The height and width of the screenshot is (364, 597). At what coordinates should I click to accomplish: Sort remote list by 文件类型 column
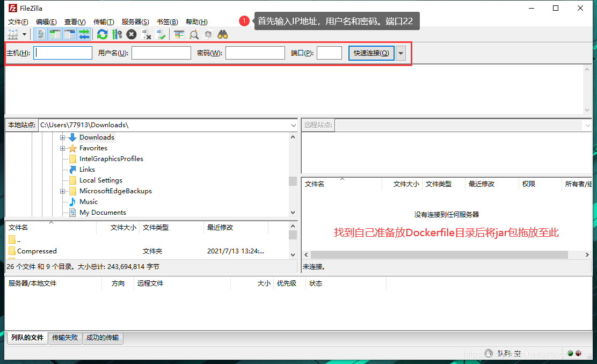[x=443, y=184]
